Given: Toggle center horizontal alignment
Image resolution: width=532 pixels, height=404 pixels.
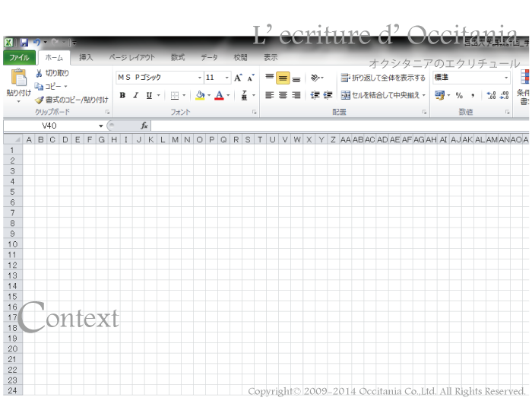Looking at the screenshot, I should tap(283, 95).
